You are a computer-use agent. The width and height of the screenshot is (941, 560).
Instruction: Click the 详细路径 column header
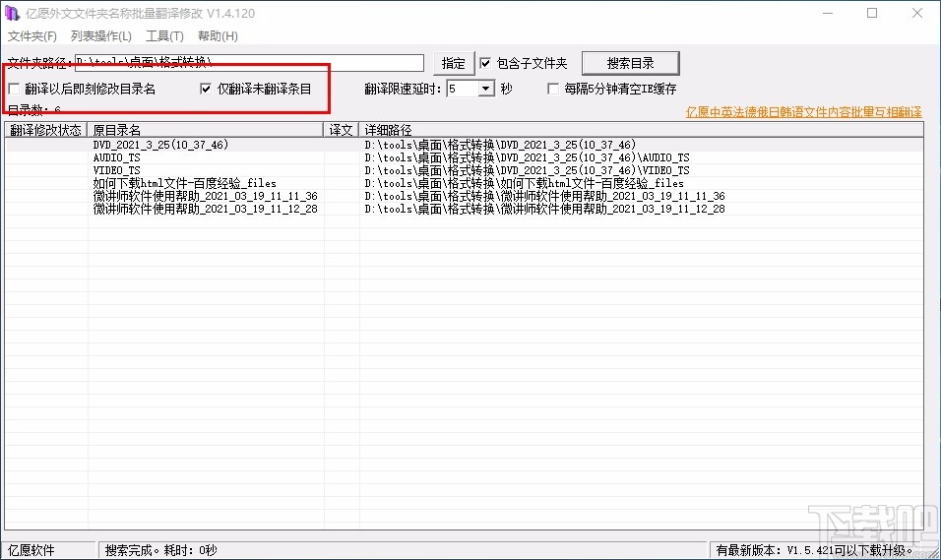coord(641,130)
